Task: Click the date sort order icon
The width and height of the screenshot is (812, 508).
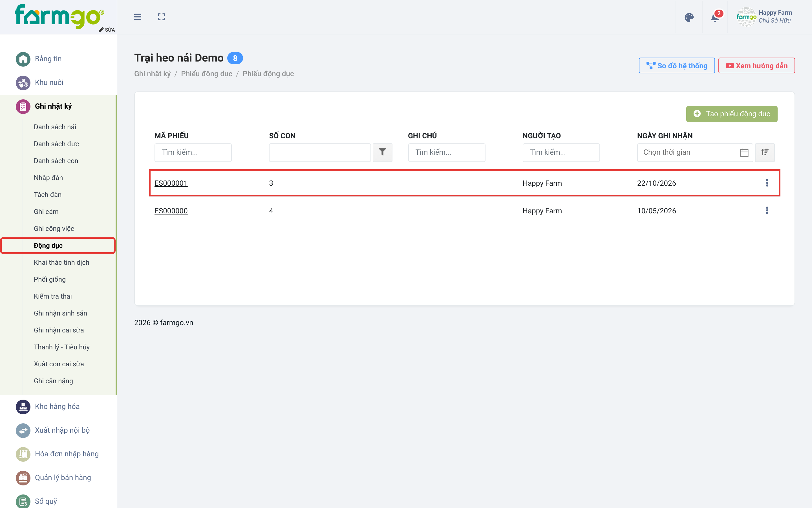Action: click(x=765, y=152)
